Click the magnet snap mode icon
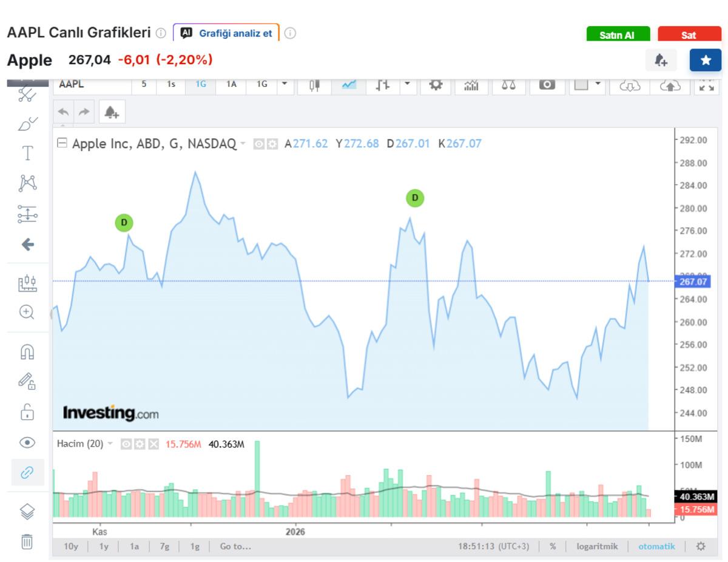The image size is (728, 562). point(27,352)
